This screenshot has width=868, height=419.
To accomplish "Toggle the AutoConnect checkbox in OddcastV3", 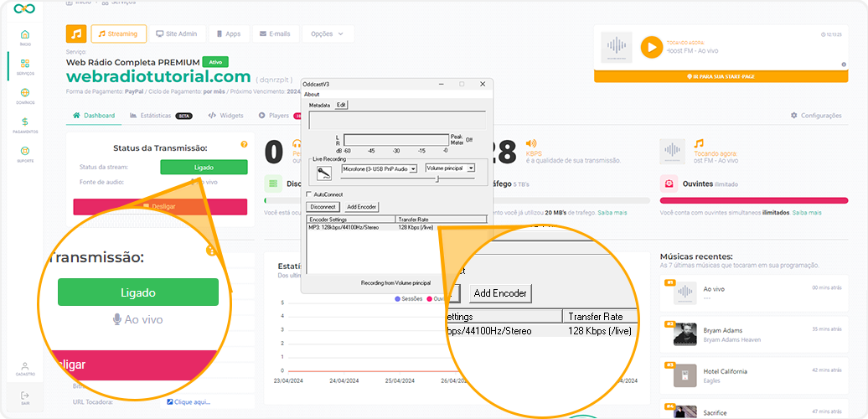I will point(309,194).
